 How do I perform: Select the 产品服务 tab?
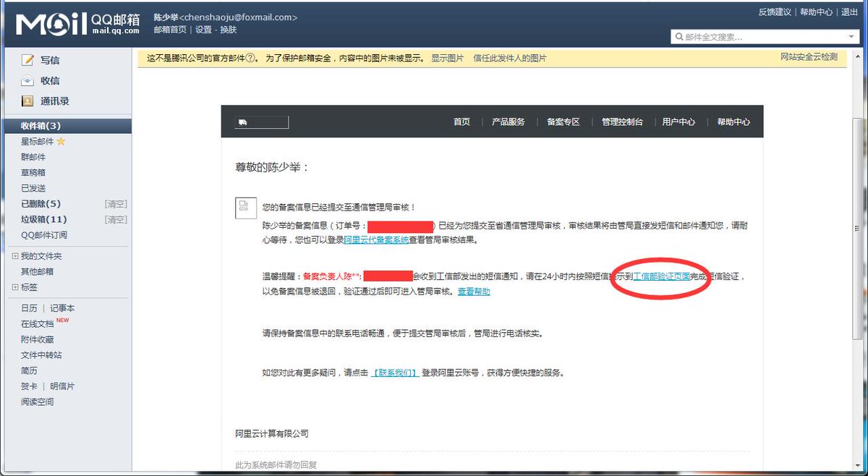pyautogui.click(x=509, y=122)
